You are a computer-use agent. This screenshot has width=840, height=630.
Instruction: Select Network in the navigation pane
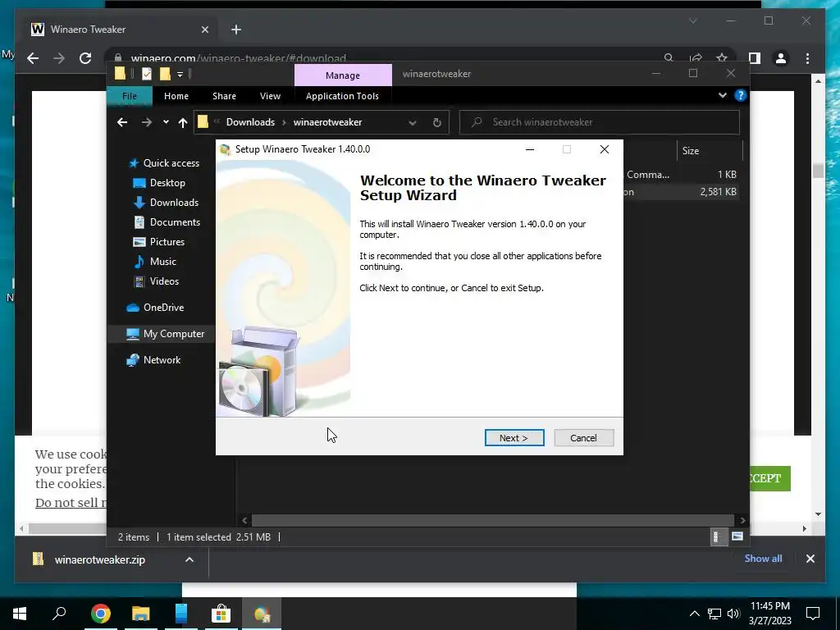[x=153, y=360]
